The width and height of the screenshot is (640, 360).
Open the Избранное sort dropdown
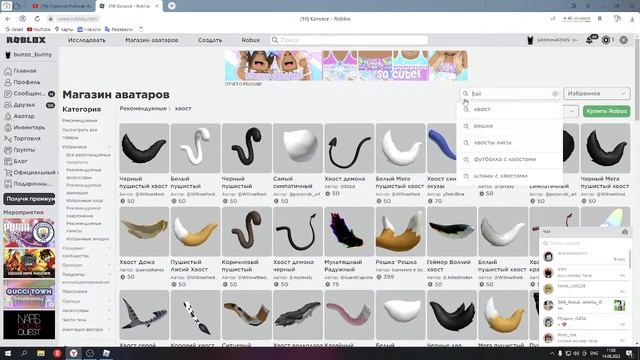pyautogui.click(x=597, y=93)
